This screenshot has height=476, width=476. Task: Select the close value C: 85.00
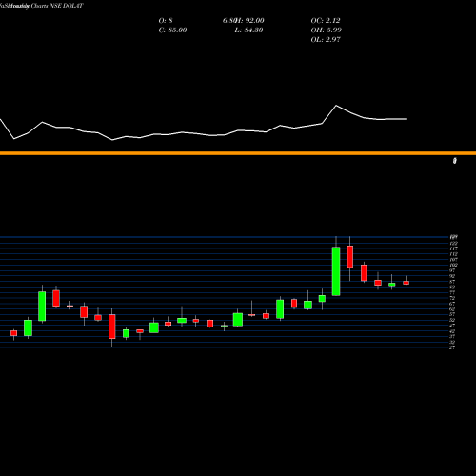(x=172, y=30)
